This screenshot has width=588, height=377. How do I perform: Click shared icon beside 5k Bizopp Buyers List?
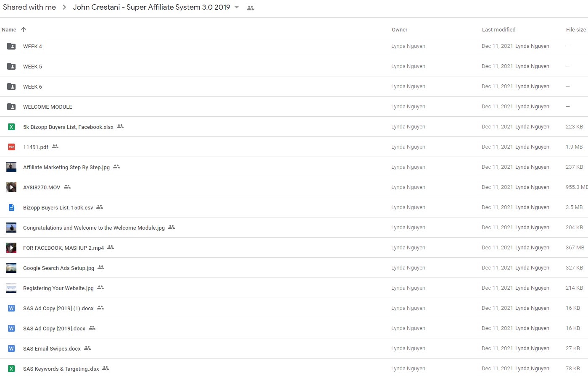click(x=120, y=126)
